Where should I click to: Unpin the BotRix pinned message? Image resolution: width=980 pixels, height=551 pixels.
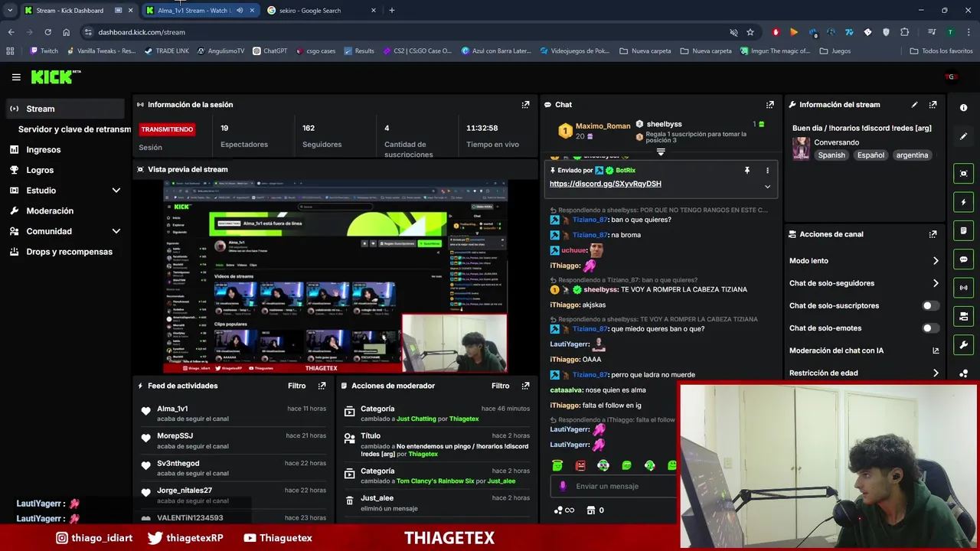[746, 171]
